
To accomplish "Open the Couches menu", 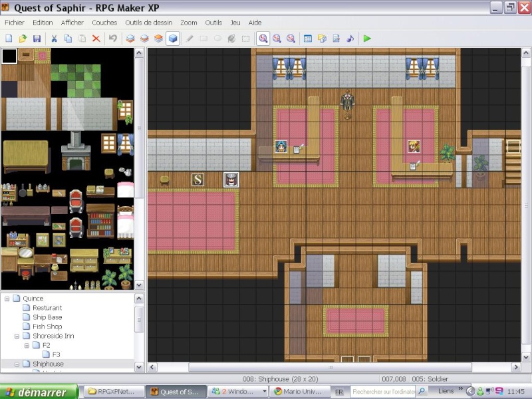I will click(x=104, y=23).
